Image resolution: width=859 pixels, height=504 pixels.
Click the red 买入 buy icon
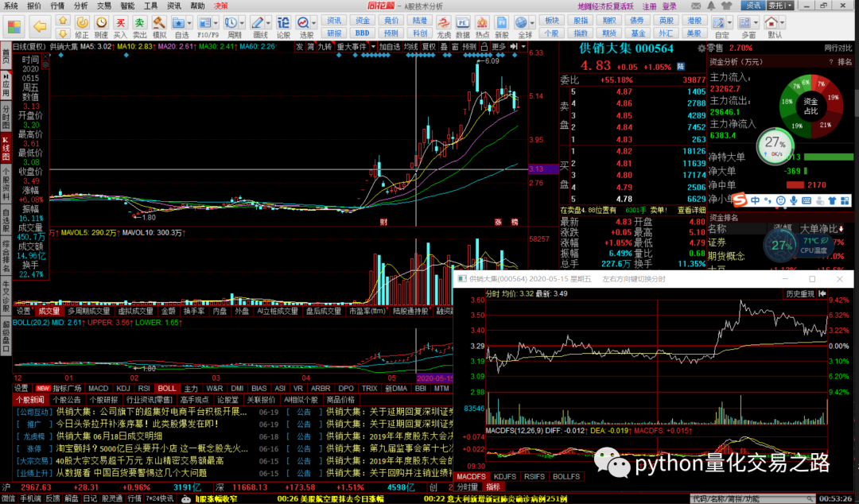click(x=121, y=23)
